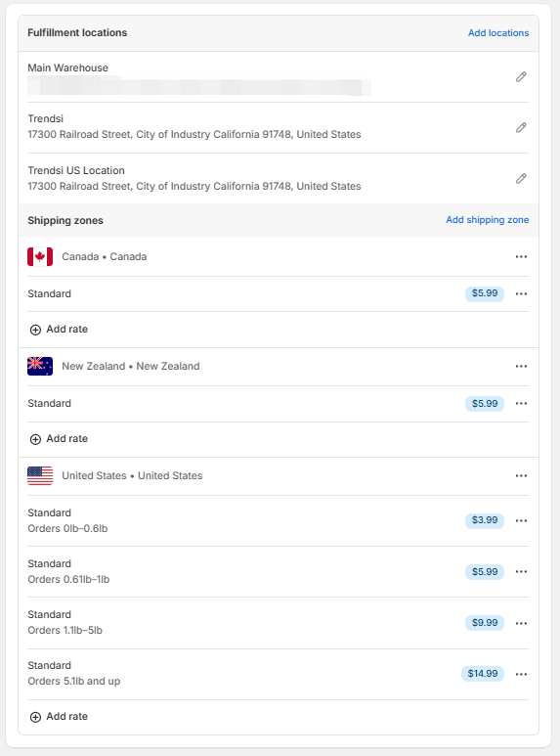Open options for $9.99 Orders 1.1lb–5lb rate

tap(521, 623)
